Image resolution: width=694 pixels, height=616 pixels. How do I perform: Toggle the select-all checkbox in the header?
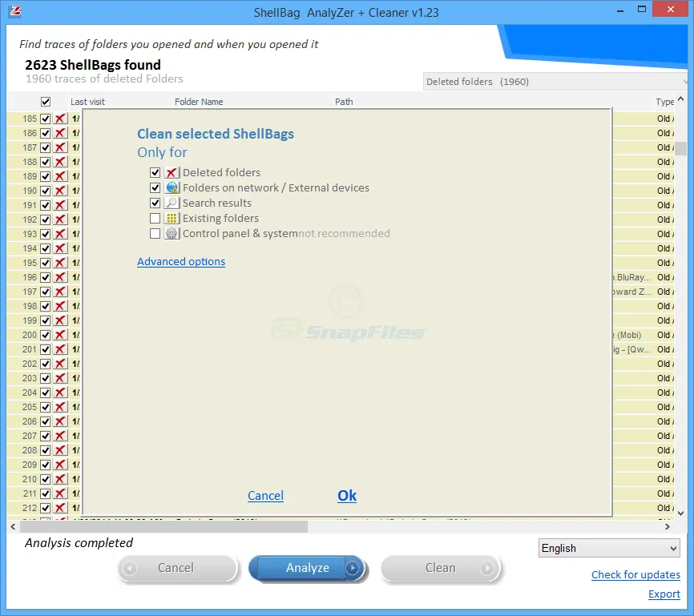pos(46,102)
